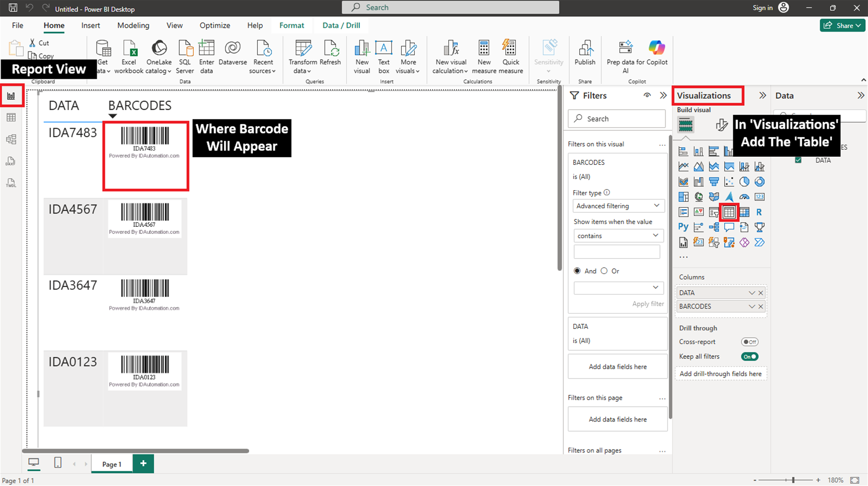Image resolution: width=868 pixels, height=486 pixels.
Task: Toggle the Keep all filters switch
Action: click(x=750, y=356)
